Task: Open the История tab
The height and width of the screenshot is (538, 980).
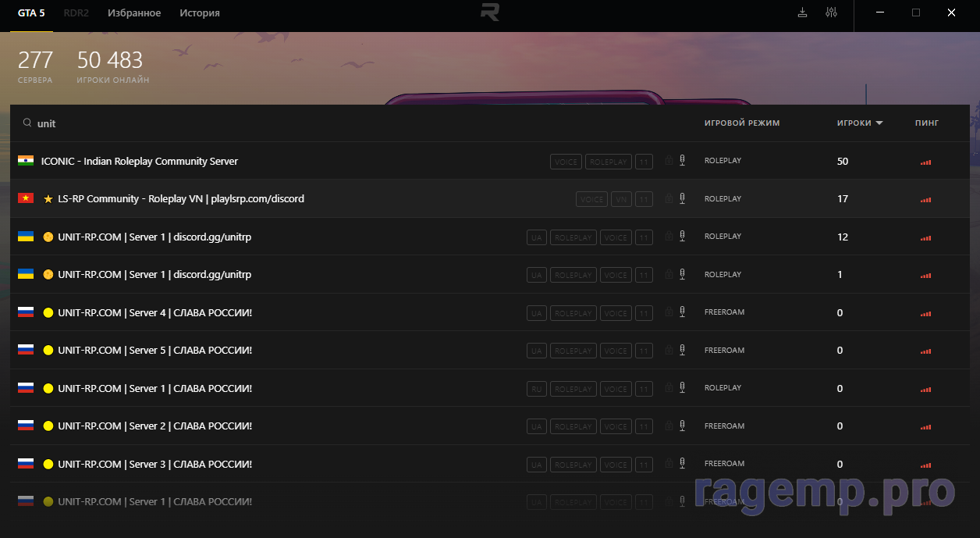Action: pos(200,13)
